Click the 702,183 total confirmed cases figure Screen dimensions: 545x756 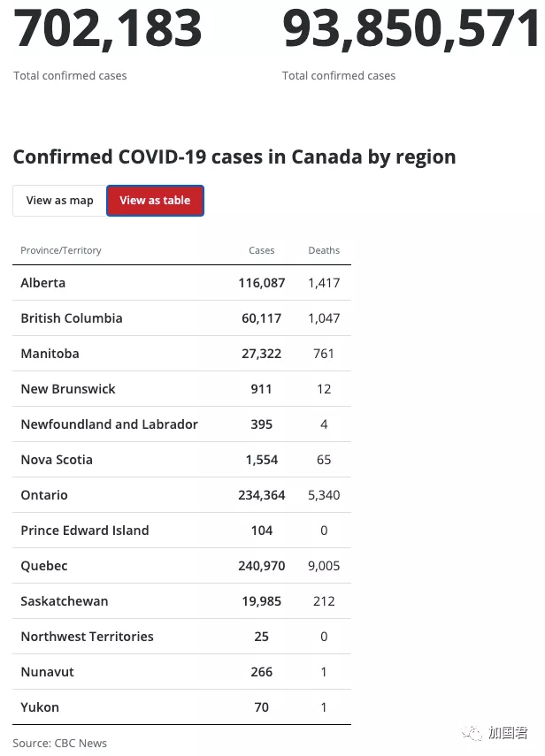click(x=108, y=29)
